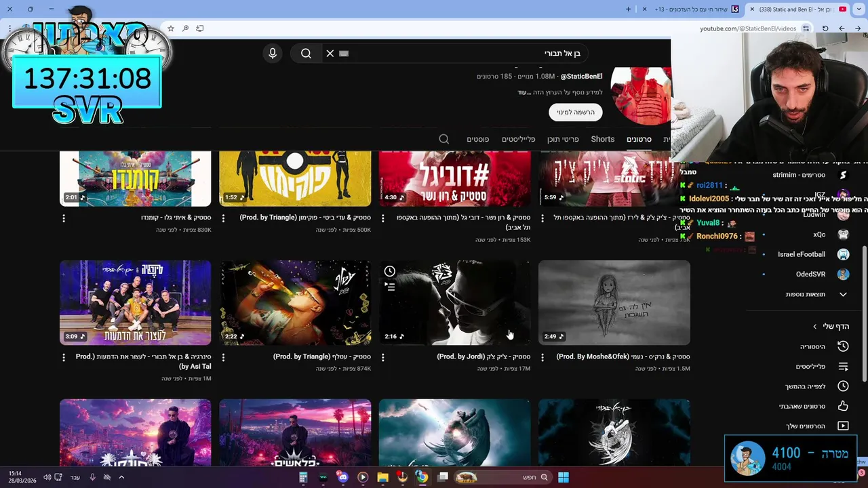Open the xQc subscription in sidebar

[831, 235]
